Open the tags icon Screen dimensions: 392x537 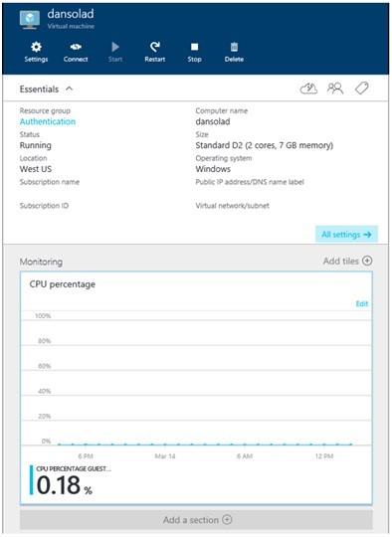tap(361, 89)
